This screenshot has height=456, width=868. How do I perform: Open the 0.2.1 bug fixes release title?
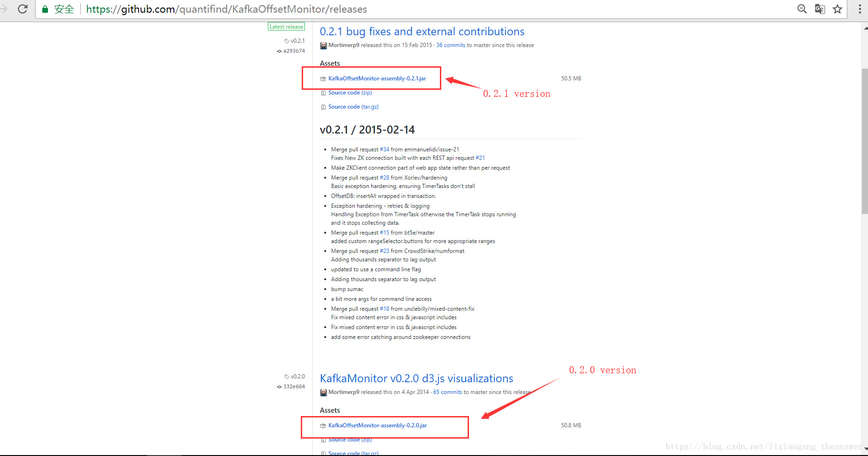coord(422,31)
